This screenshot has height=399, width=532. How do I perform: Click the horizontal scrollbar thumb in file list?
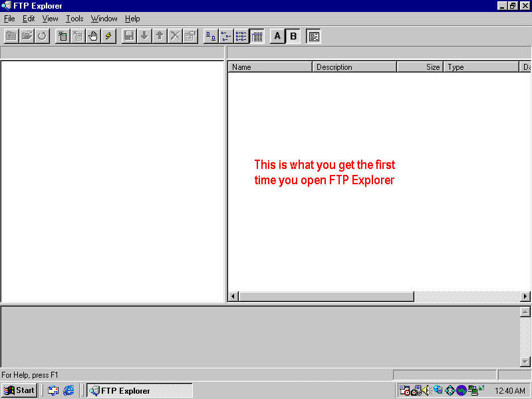click(326, 297)
